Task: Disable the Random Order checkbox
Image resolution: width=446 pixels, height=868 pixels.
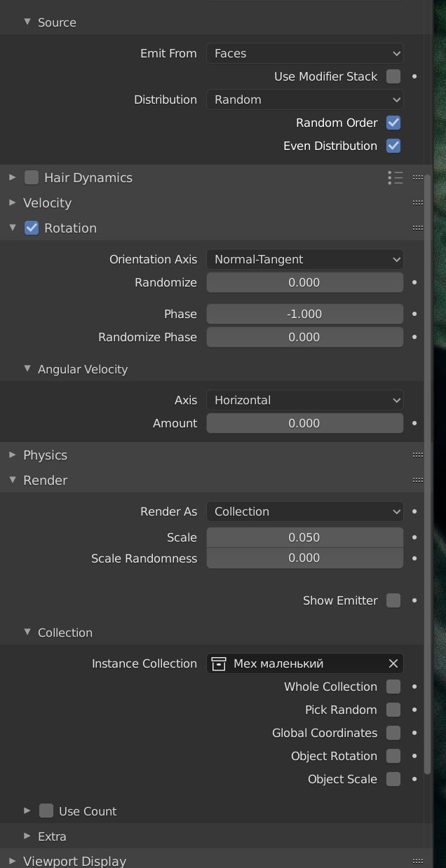Action: pyautogui.click(x=393, y=123)
